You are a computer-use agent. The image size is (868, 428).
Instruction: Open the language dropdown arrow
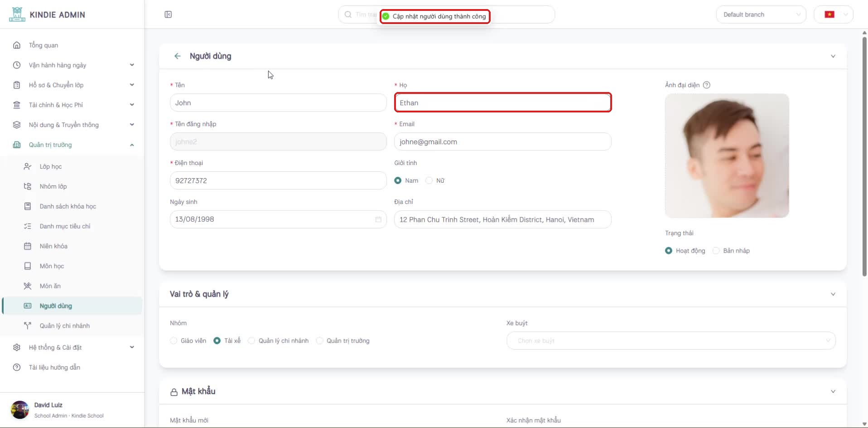point(845,15)
